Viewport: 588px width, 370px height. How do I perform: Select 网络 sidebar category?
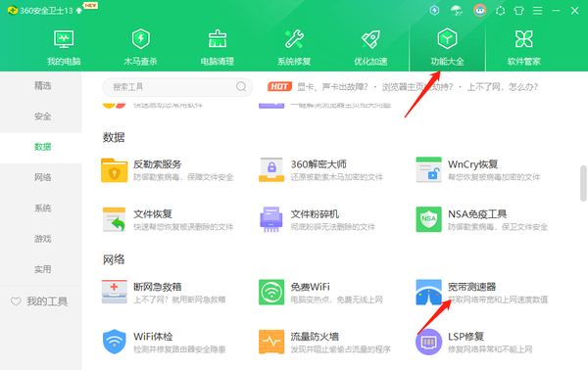[x=42, y=177]
